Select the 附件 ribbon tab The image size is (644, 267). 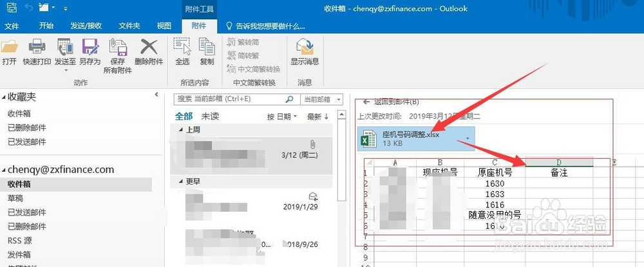[x=199, y=26]
